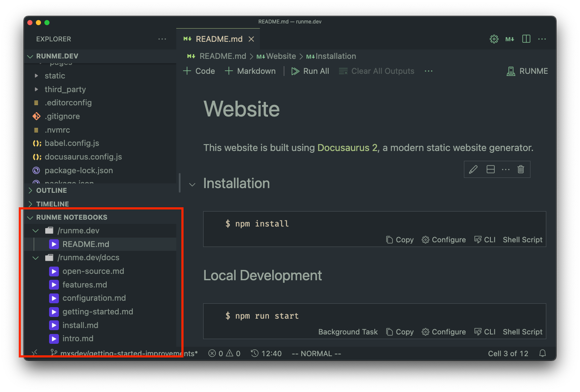Open CLI for the npm run start cell

coord(485,332)
